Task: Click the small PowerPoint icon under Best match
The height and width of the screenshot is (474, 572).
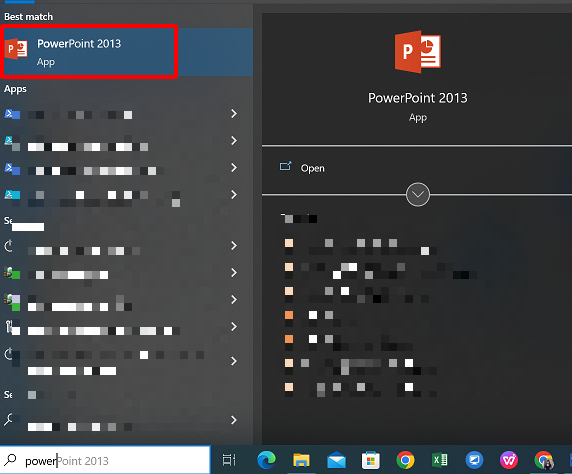Action: click(16, 49)
